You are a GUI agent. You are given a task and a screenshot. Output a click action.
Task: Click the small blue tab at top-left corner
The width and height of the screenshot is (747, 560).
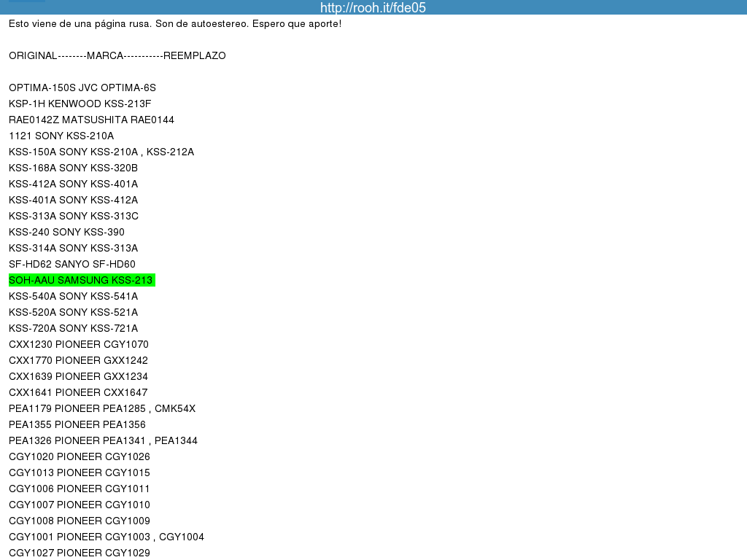26,1
